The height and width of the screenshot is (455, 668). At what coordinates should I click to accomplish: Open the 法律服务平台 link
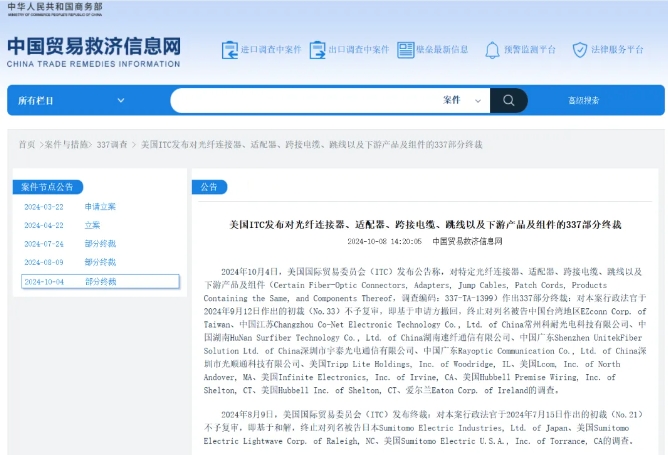pos(617,49)
